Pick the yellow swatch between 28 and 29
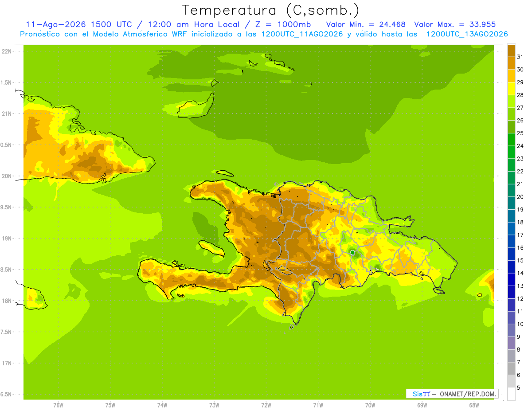Screen dimensions: 532x411 [x=511, y=89]
